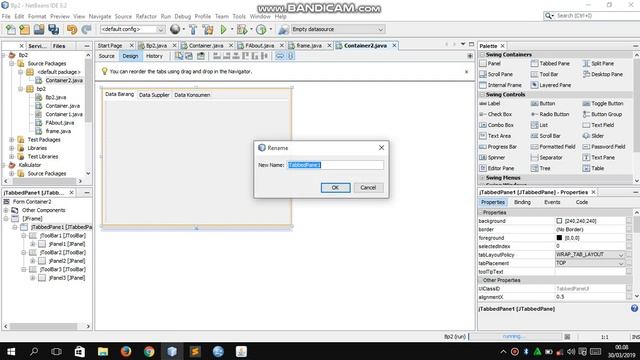Select the Data Supplier tab in designer
The image size is (640, 360).
(x=154, y=95)
